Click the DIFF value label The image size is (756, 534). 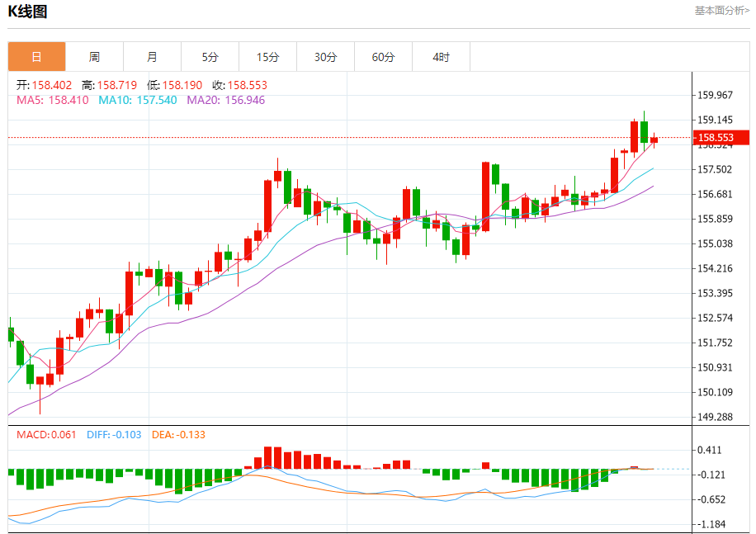point(115,434)
